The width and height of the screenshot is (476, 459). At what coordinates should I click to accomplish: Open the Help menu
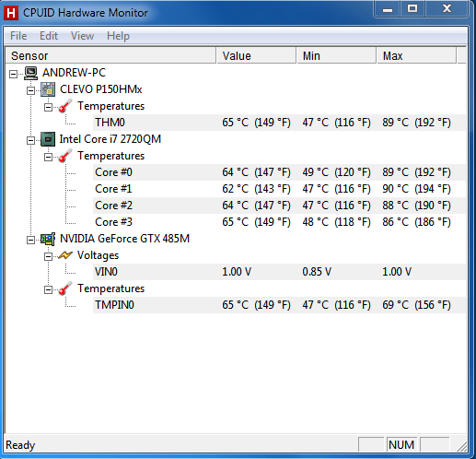click(118, 36)
